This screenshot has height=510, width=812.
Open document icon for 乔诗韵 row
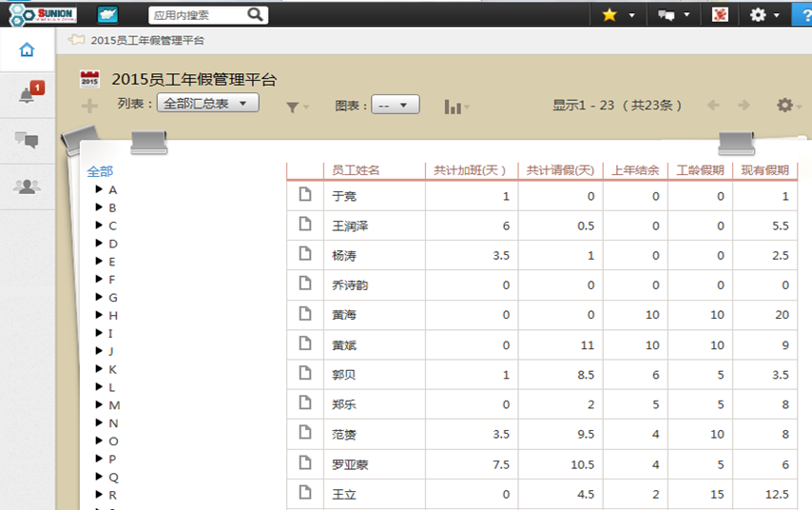[305, 283]
